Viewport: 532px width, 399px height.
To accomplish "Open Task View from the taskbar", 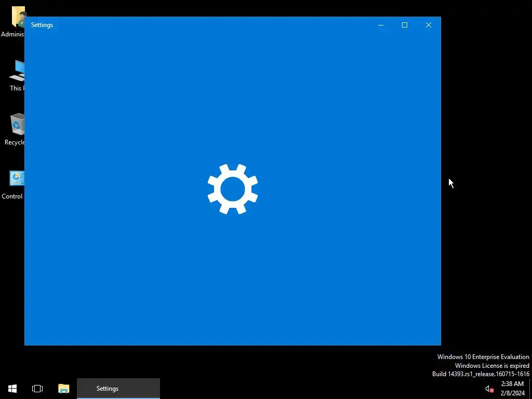I will 37,389.
